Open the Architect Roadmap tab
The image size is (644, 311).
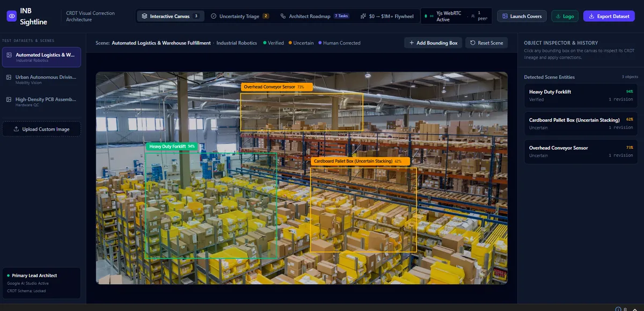314,16
